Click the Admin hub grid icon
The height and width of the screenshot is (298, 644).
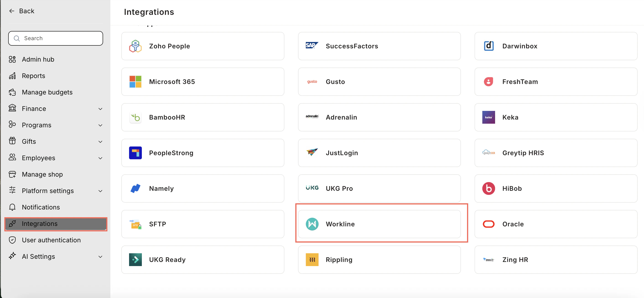12,59
